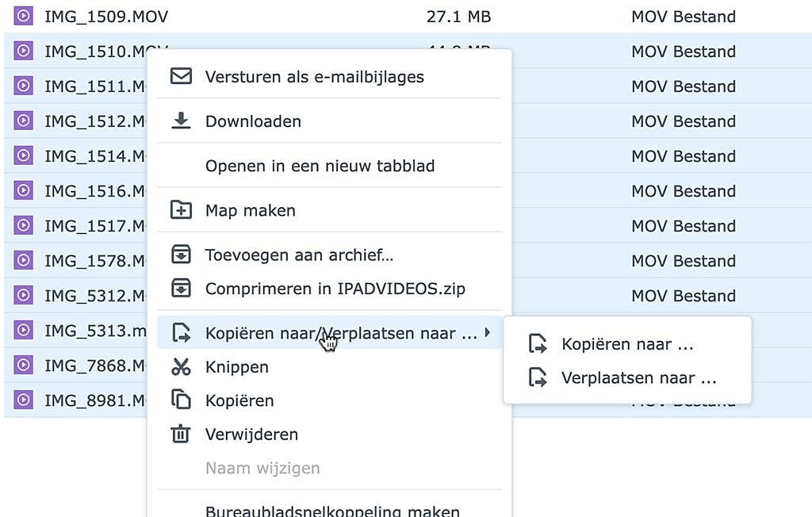Click the video icon of IMG_7868 file
Screen dimensions: 812x517
24,366
